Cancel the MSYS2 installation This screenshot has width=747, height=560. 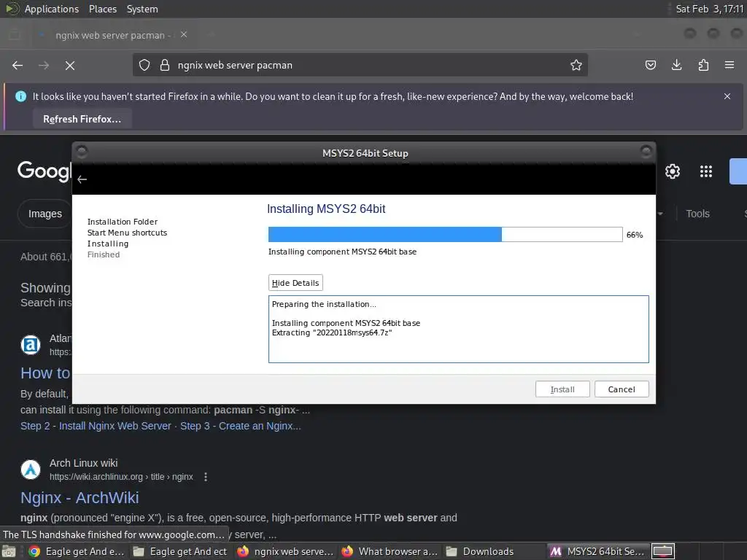pyautogui.click(x=622, y=389)
